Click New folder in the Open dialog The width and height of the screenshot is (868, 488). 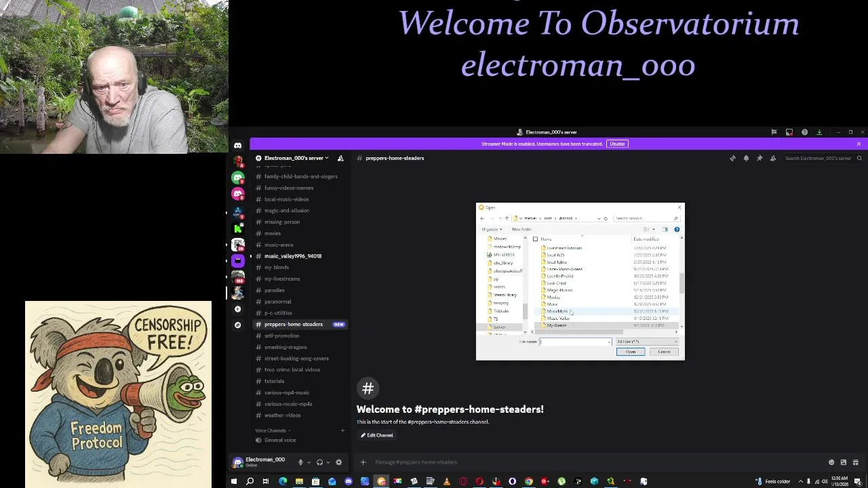(x=521, y=229)
